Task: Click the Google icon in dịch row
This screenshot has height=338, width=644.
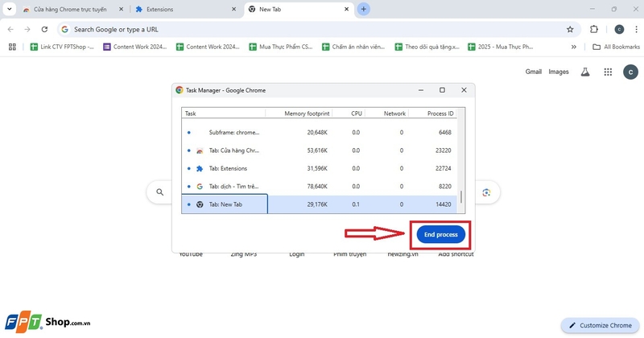Action: 200,187
